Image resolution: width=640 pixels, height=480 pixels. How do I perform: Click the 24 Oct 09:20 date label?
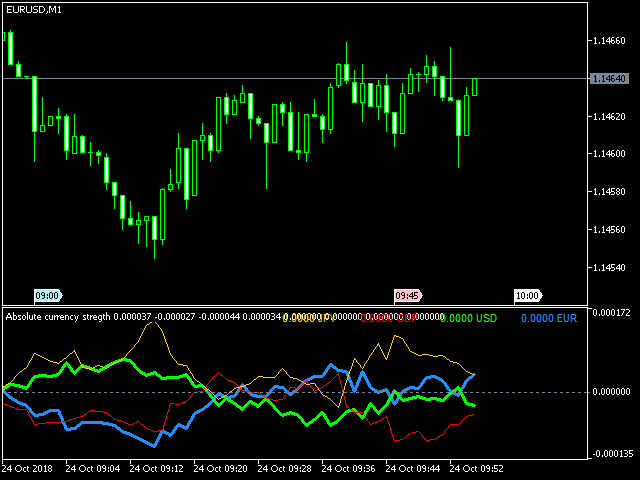click(x=224, y=468)
